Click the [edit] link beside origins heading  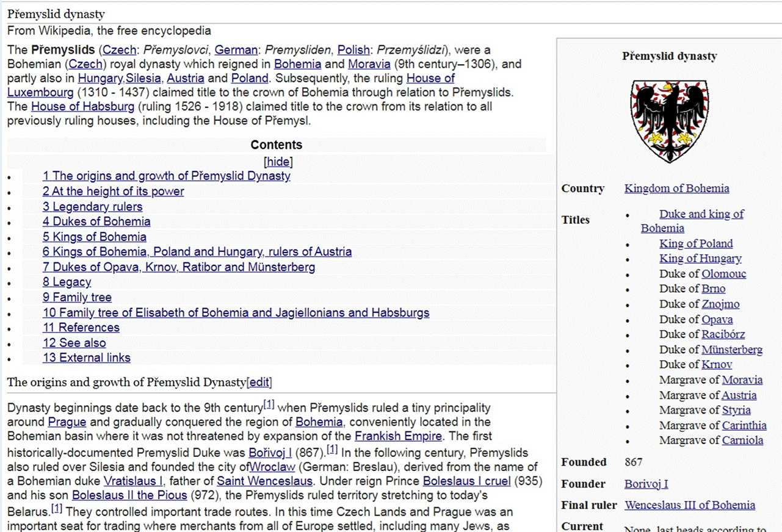click(x=259, y=383)
